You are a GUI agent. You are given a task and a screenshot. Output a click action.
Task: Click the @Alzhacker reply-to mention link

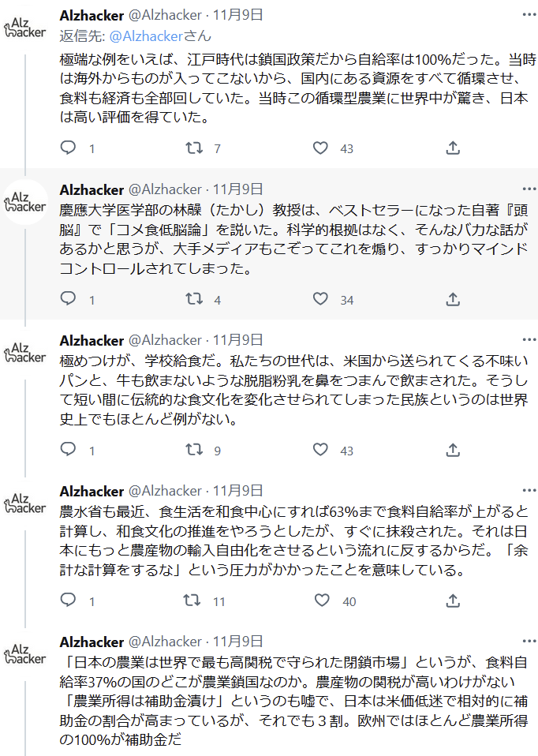pos(147,36)
